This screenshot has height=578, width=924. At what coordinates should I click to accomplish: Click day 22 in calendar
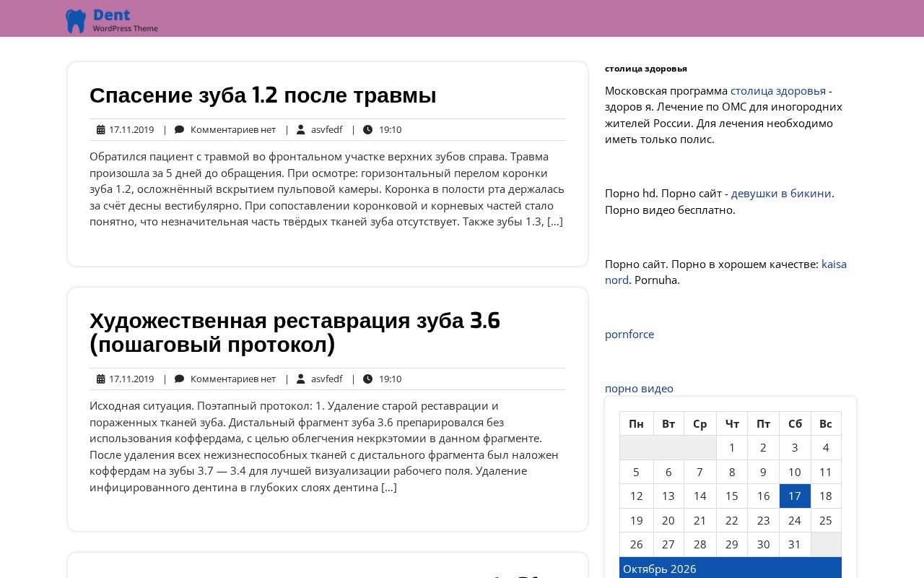coord(732,521)
